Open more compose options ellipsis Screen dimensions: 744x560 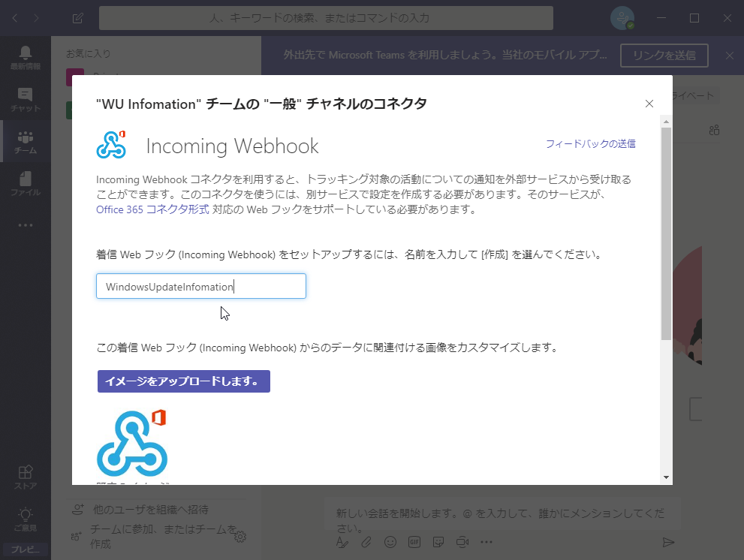point(486,542)
